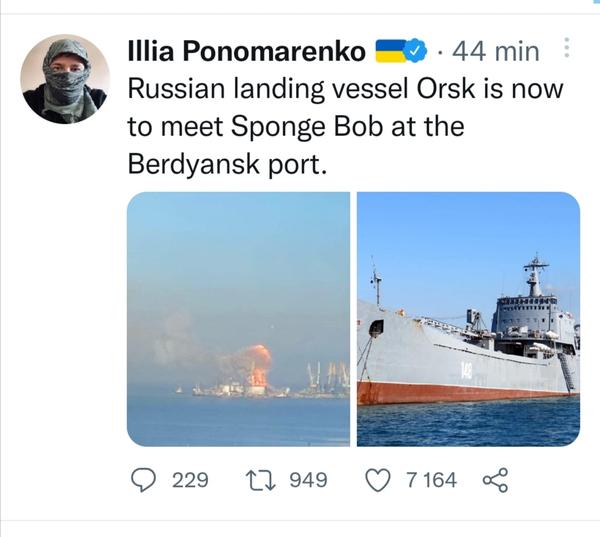This screenshot has height=537, width=600.
Task: Click the reply speech bubble icon
Action: click(145, 480)
